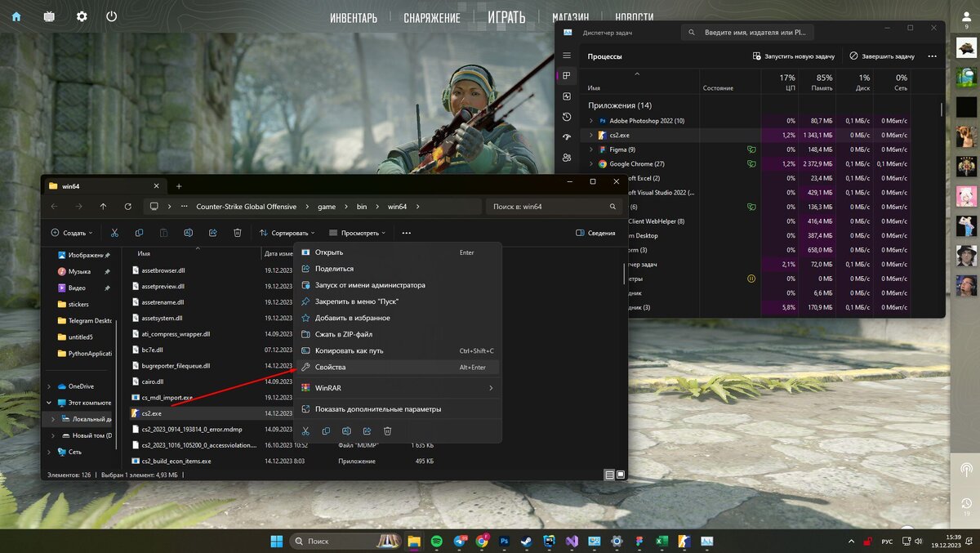Click Counter-Strike Global Offensive breadcrumb
This screenshot has height=553, width=980.
tap(247, 207)
